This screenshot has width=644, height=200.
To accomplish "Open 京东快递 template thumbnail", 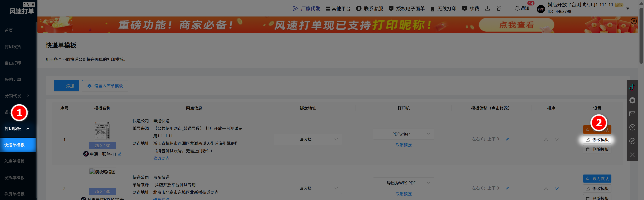I will pyautogui.click(x=102, y=181).
